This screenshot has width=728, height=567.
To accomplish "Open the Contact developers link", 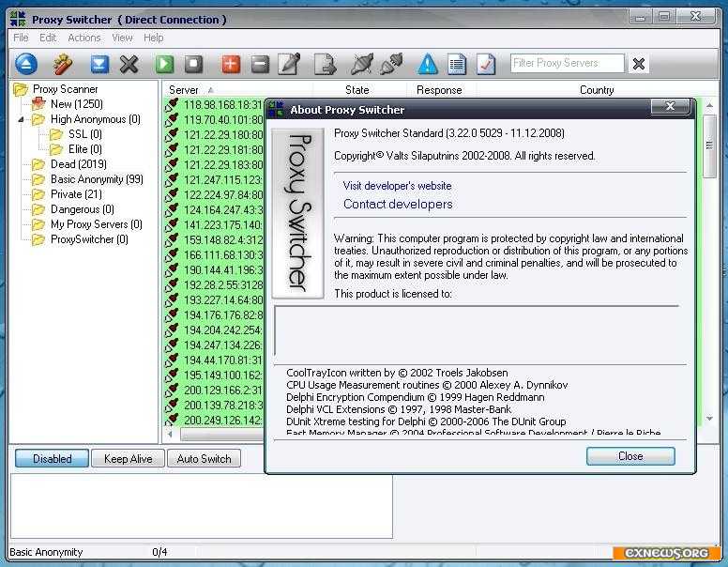I will [x=398, y=204].
